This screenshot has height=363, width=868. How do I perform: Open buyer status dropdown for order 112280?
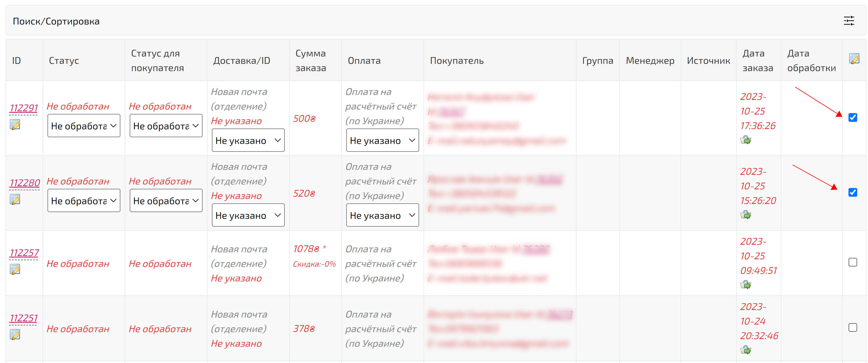166,201
